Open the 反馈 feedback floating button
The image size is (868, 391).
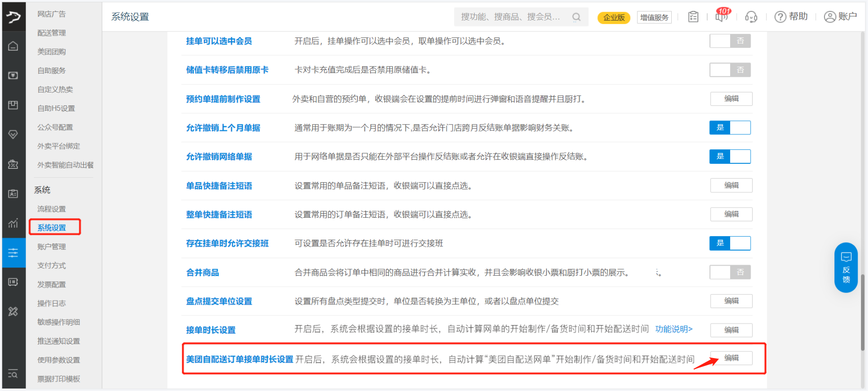(846, 268)
